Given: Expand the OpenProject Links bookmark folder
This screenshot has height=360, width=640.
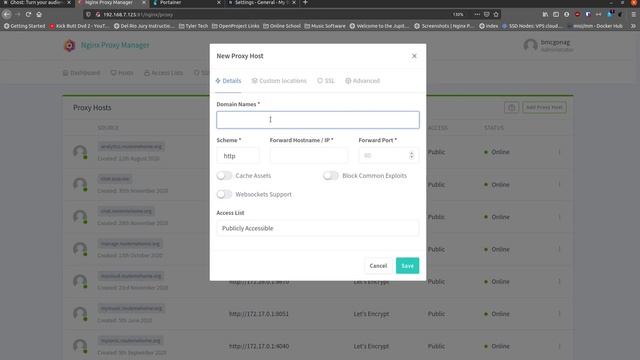Looking at the screenshot, I should point(236,26).
